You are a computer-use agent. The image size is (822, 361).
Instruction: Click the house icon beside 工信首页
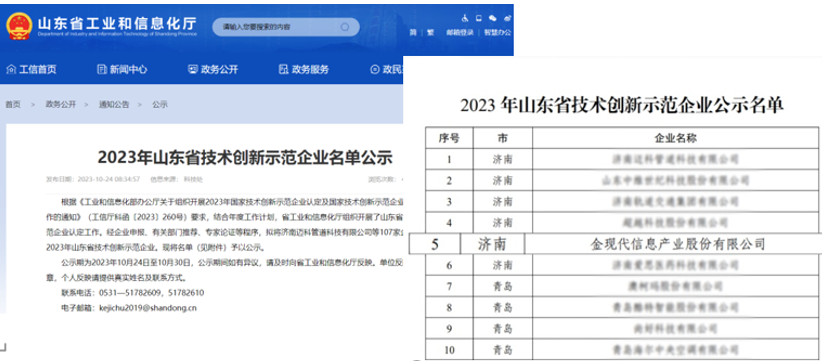point(11,69)
